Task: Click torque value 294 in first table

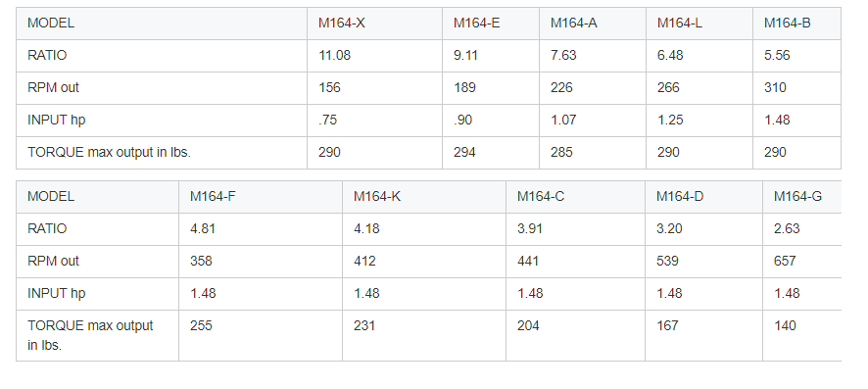Action: click(x=464, y=152)
